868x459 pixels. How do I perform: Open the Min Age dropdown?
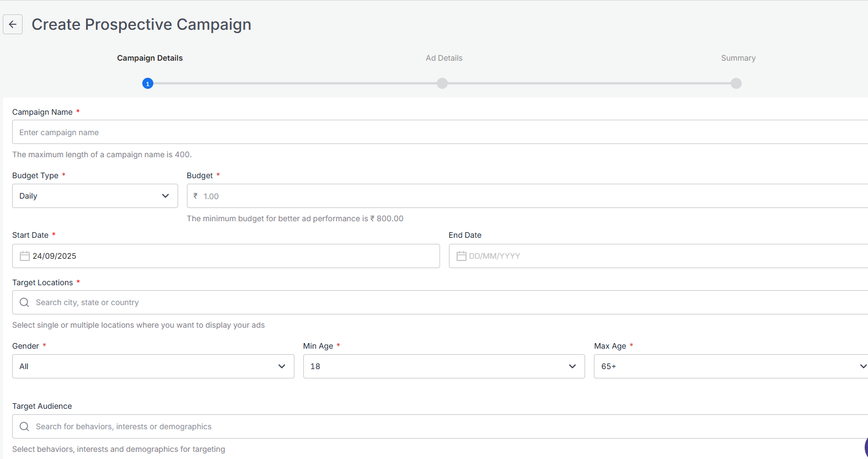point(443,366)
